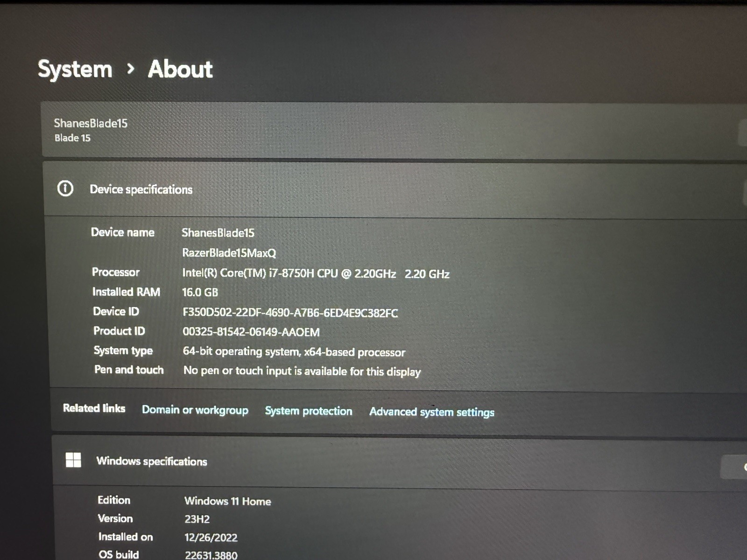
Task: Click the Product ID label
Action: click(120, 331)
